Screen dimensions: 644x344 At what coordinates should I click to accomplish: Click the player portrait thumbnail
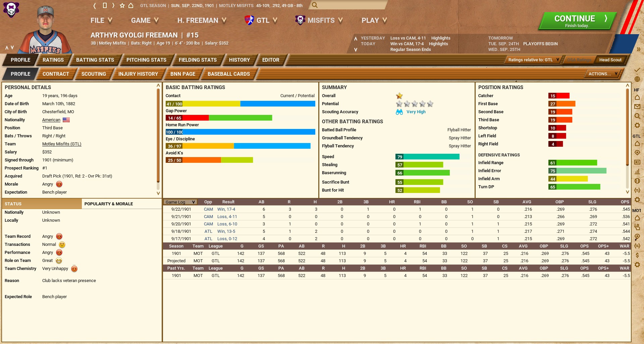46,29
